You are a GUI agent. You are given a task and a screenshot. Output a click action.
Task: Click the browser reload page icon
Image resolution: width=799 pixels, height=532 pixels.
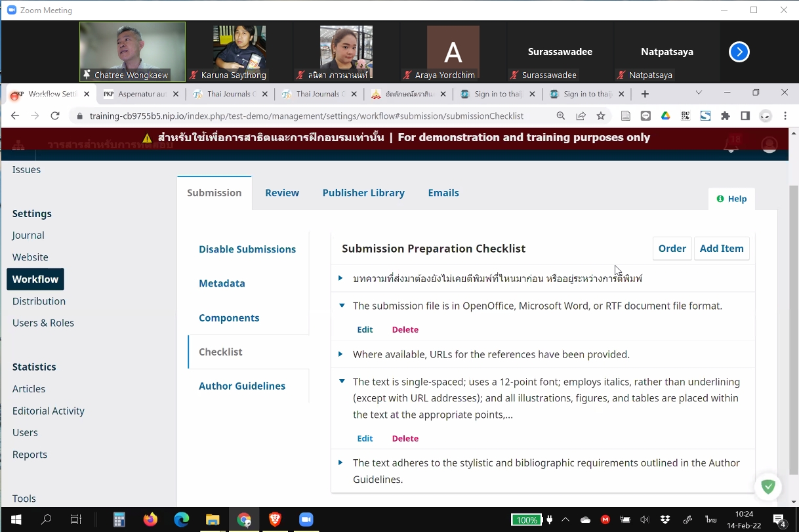pyautogui.click(x=55, y=116)
